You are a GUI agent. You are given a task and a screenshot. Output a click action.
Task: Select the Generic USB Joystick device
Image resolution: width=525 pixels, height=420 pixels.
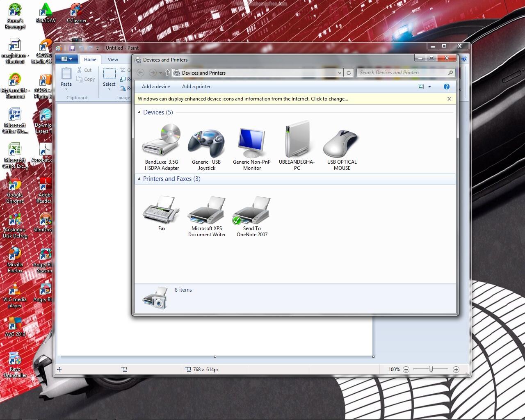pos(206,147)
